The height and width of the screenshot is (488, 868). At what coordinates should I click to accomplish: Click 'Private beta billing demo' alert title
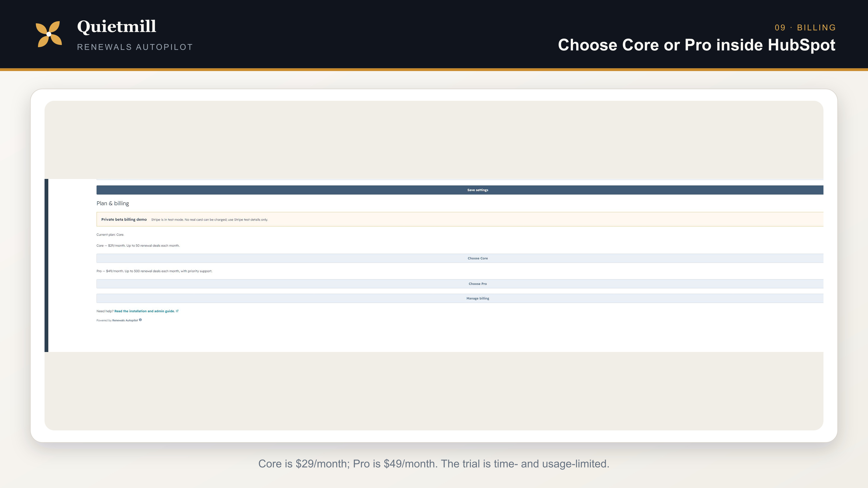[x=124, y=220]
